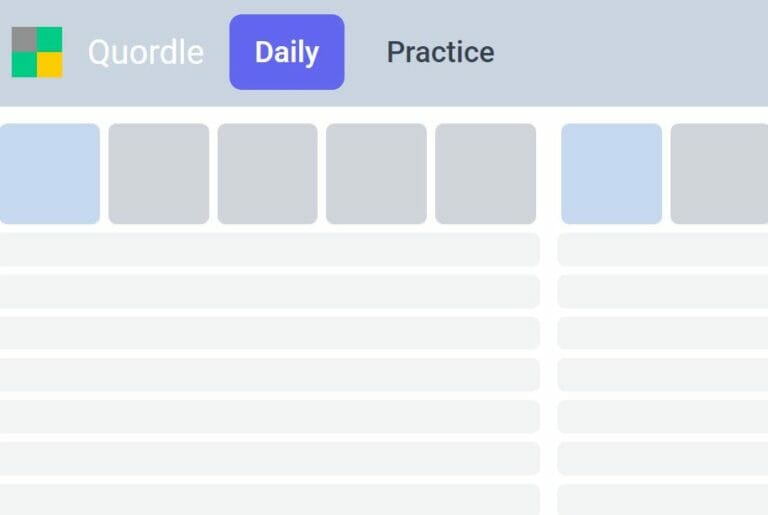The height and width of the screenshot is (515, 768).
Task: Open the Quordle title link
Action: tap(146, 52)
